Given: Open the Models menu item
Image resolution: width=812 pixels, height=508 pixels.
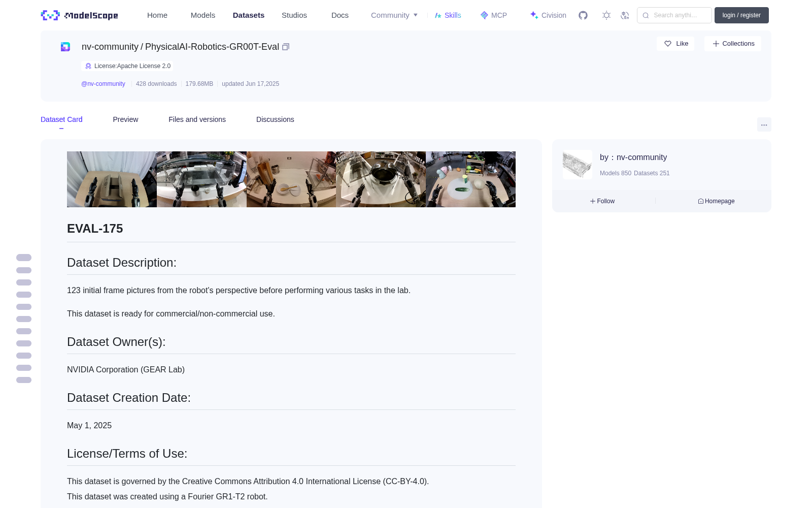Looking at the screenshot, I should click(x=203, y=15).
